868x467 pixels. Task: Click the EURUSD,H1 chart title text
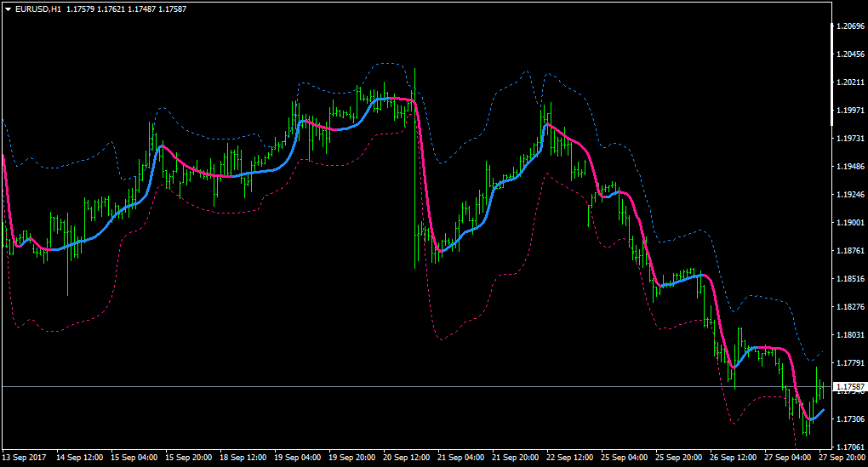pyautogui.click(x=38, y=9)
